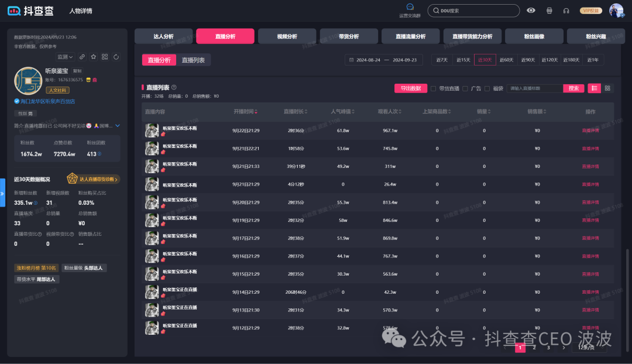Click the 请输入直播标题 input field
This screenshot has width=632, height=364.
[x=535, y=88]
